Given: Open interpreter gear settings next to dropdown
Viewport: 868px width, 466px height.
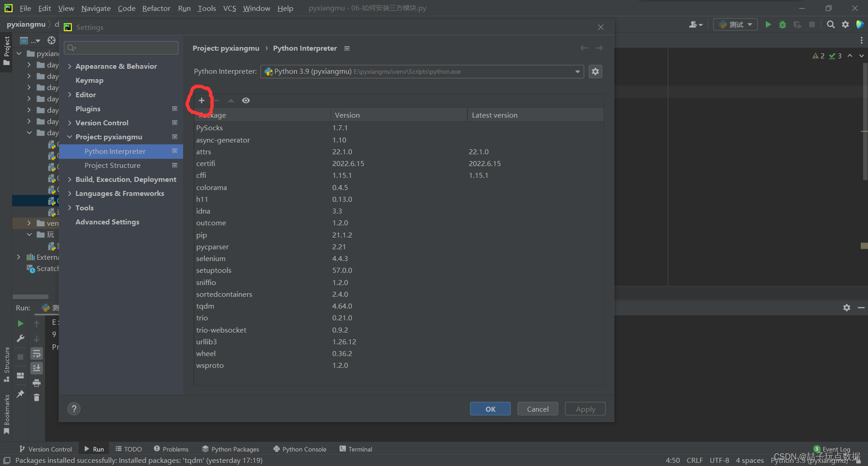Looking at the screenshot, I should (595, 71).
